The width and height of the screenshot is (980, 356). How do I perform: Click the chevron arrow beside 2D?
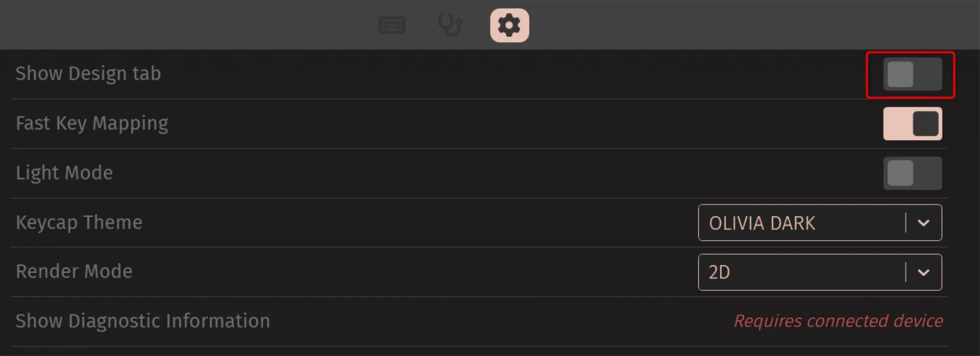pos(923,272)
